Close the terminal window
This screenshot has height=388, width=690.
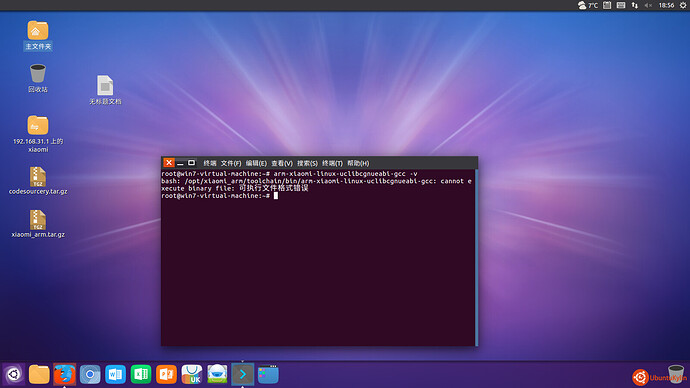point(169,163)
